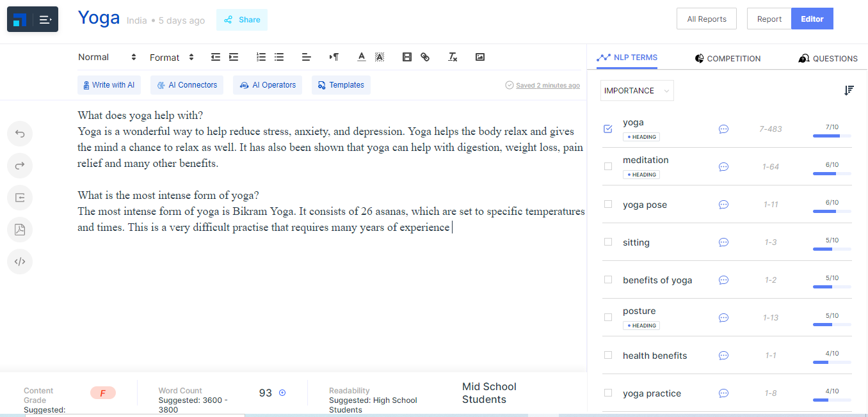The height and width of the screenshot is (417, 868).
Task: Open comment icon for benefits of yoga
Action: (723, 280)
